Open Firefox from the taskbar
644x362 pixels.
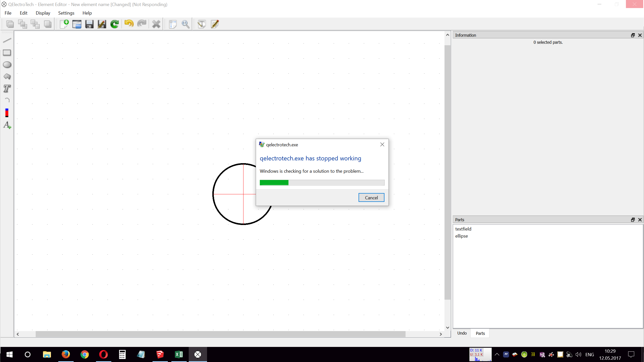pyautogui.click(x=66, y=354)
